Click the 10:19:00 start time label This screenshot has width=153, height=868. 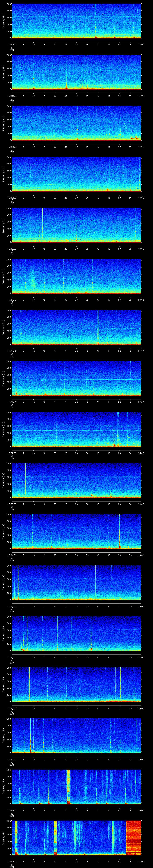(12, 300)
